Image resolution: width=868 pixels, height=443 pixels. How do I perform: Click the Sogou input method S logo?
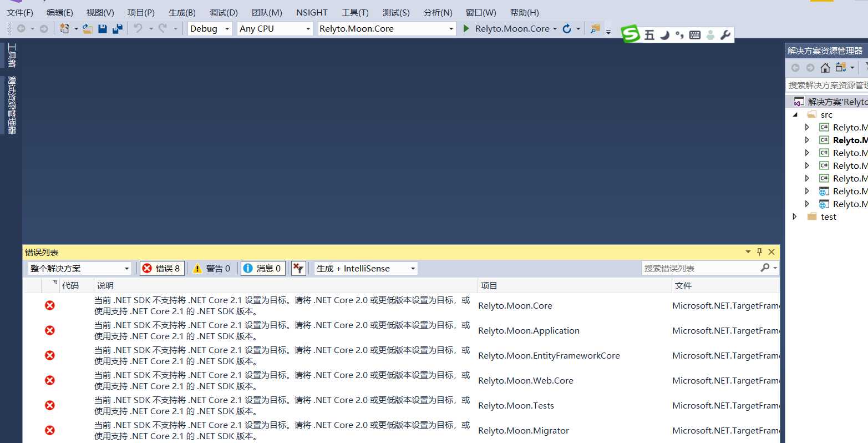(631, 34)
